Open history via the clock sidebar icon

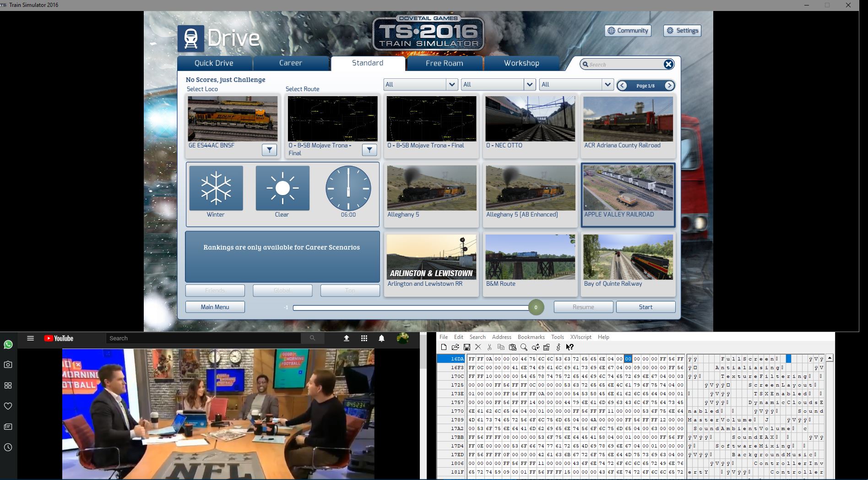[x=8, y=447]
